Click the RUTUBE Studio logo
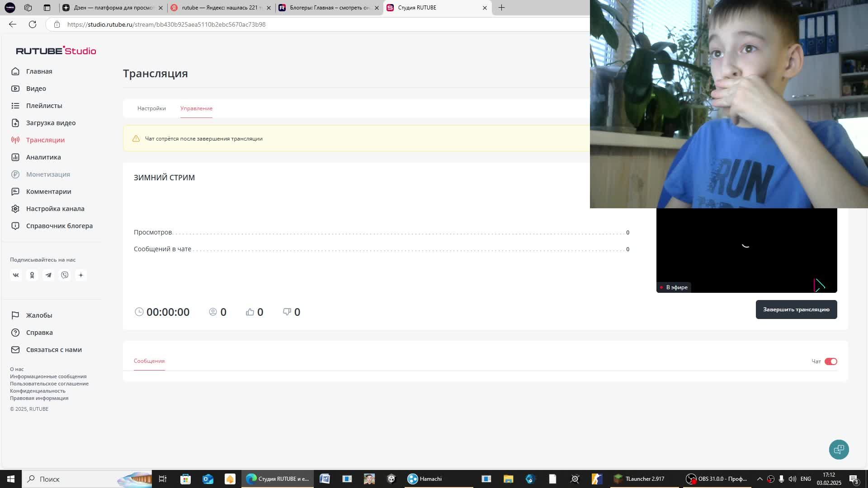Screen dimensions: 868x488 point(56,51)
